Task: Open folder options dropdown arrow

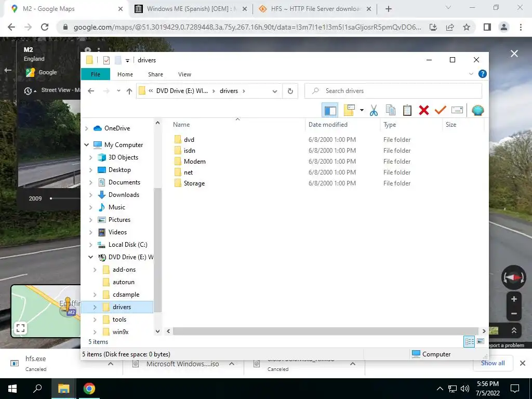Action: tap(362, 110)
